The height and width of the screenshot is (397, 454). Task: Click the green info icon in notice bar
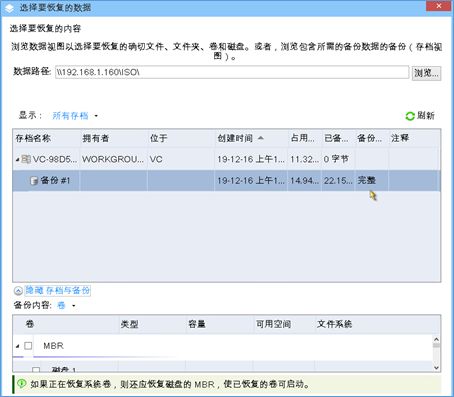pos(22,384)
